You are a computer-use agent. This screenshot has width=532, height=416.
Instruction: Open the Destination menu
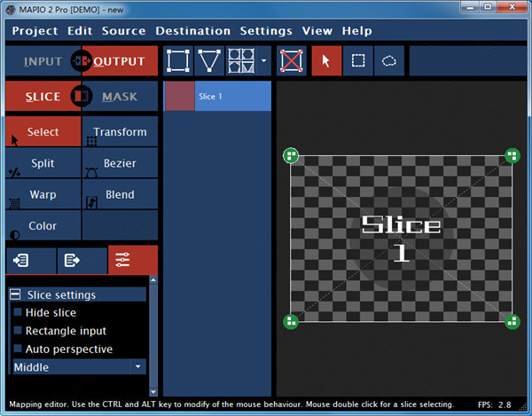coord(193,31)
